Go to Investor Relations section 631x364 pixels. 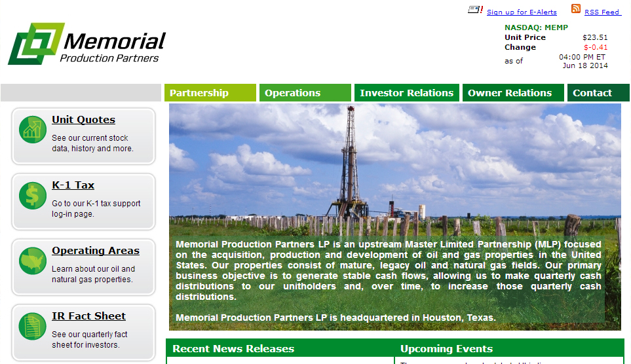406,93
